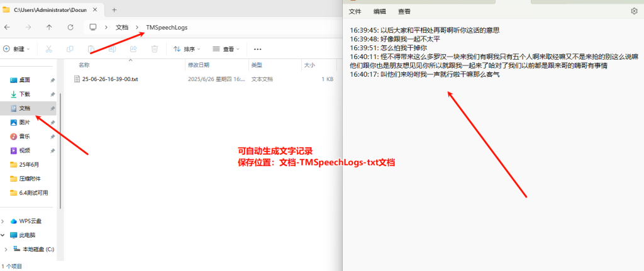Image resolution: width=644 pixels, height=271 pixels.
Task: Click the Delete trash can icon
Action: 155,49
